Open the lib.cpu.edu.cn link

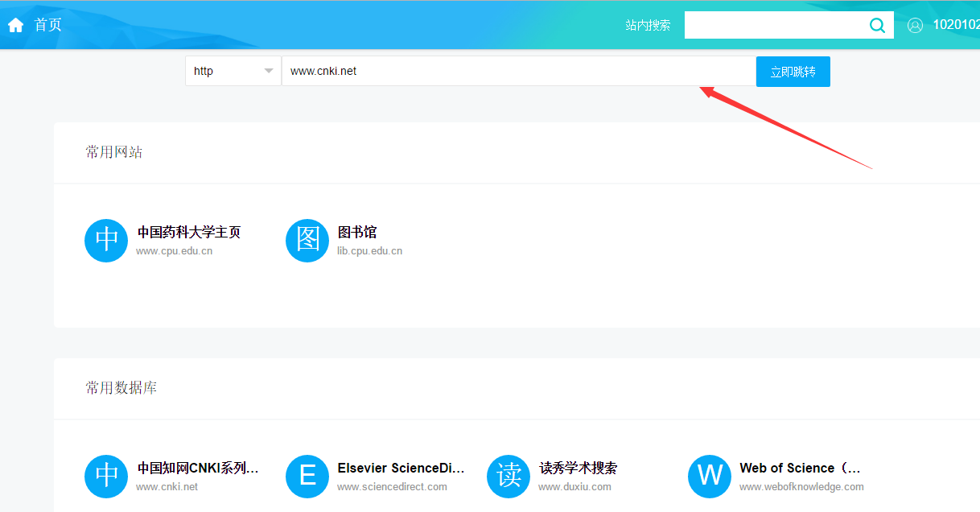point(369,251)
